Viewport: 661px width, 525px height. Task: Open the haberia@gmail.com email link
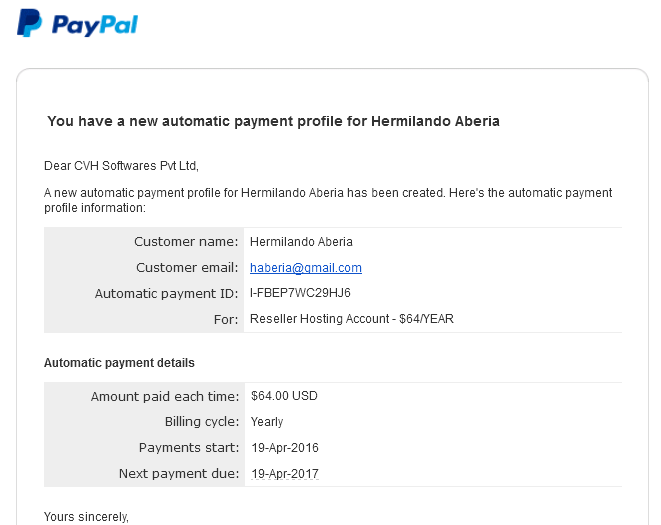click(x=306, y=267)
